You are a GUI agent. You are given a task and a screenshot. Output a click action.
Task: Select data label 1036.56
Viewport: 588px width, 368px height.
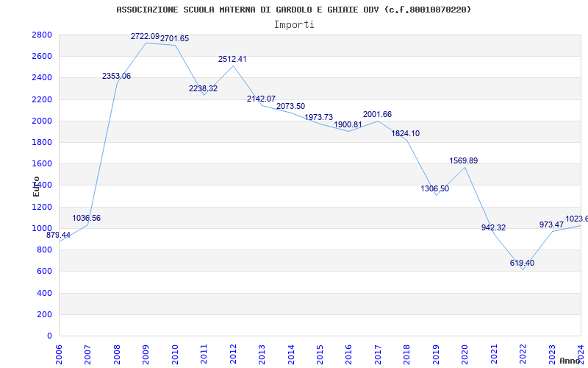click(86, 218)
